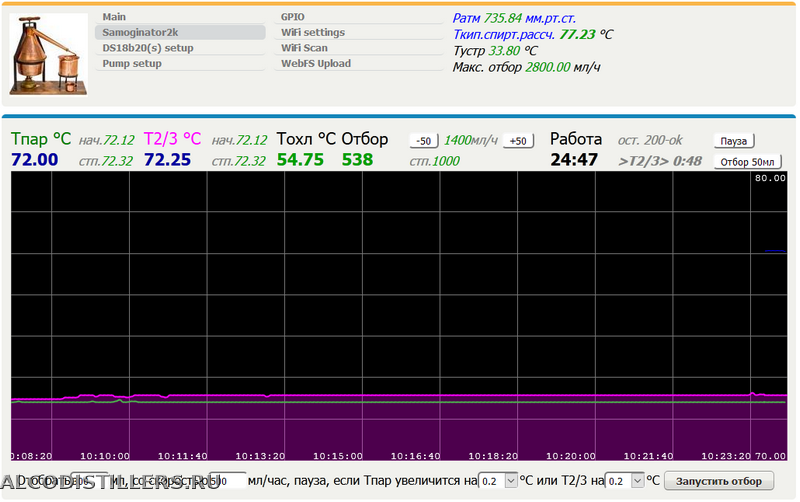Click the 1400мл/ч flow rate text
The image size is (800, 502).
(x=470, y=140)
